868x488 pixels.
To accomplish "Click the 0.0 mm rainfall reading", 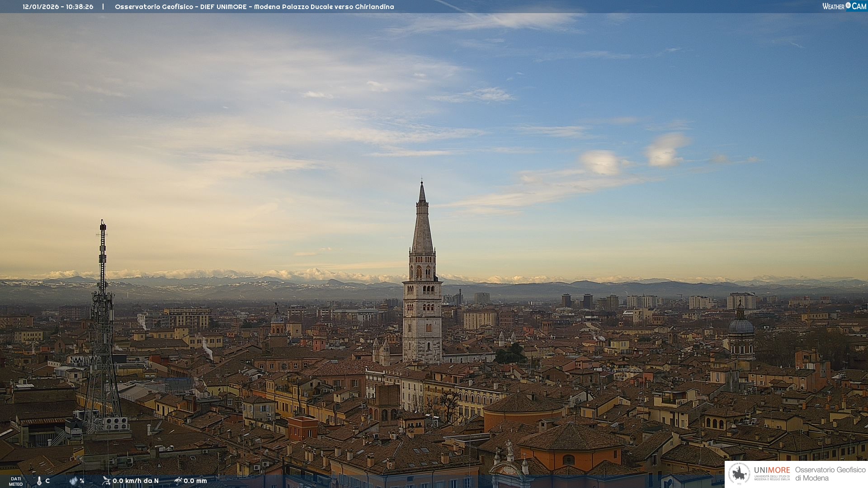I will click(x=195, y=481).
